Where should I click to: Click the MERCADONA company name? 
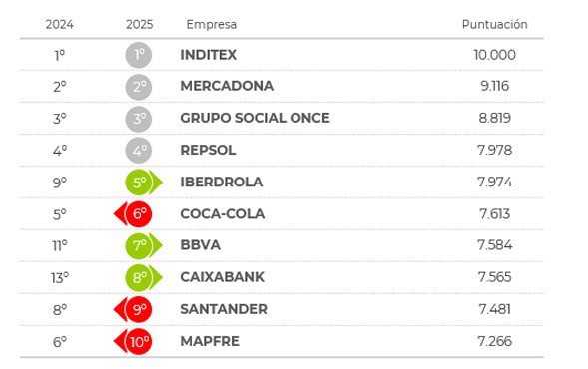click(x=227, y=86)
